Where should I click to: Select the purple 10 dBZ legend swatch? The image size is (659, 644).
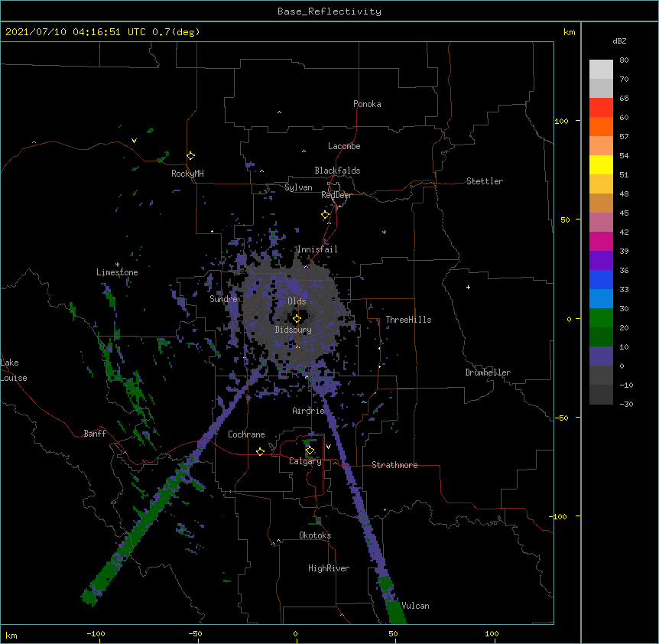click(x=601, y=356)
